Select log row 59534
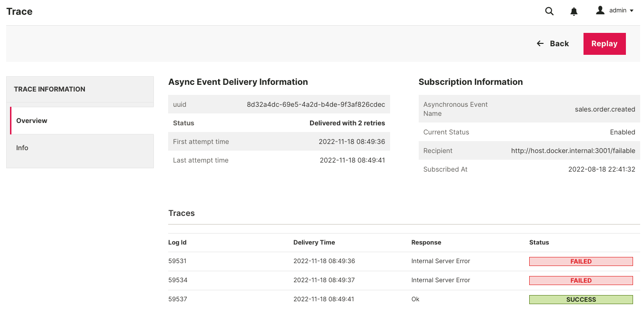 coord(404,280)
